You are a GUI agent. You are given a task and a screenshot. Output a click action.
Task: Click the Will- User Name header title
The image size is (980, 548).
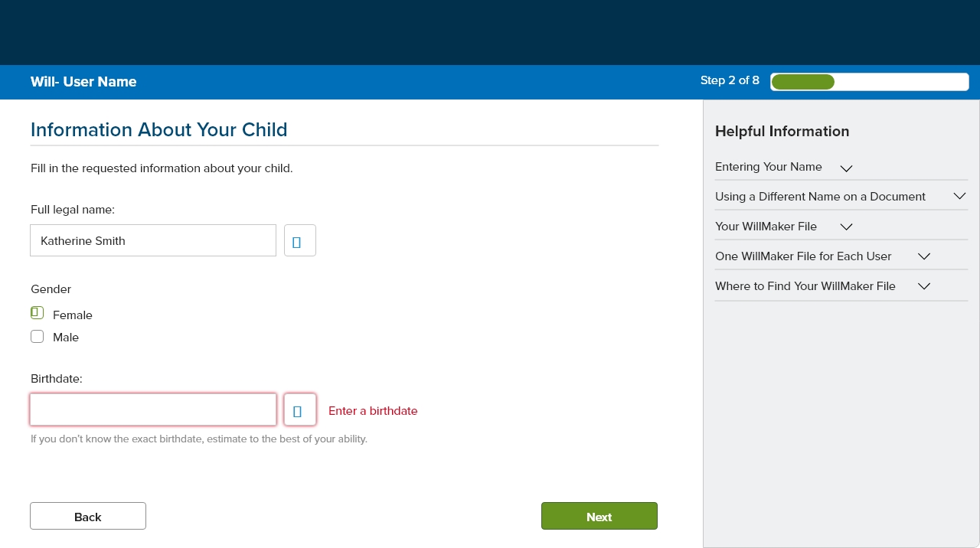point(83,82)
